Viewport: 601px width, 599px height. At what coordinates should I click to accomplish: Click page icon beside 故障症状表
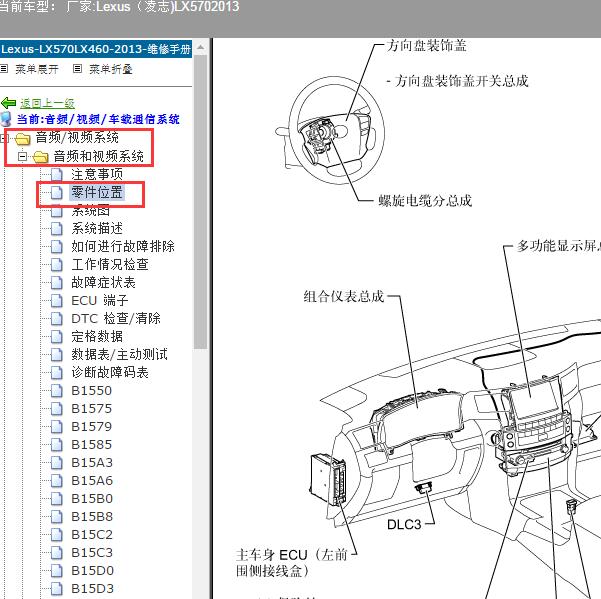click(56, 282)
